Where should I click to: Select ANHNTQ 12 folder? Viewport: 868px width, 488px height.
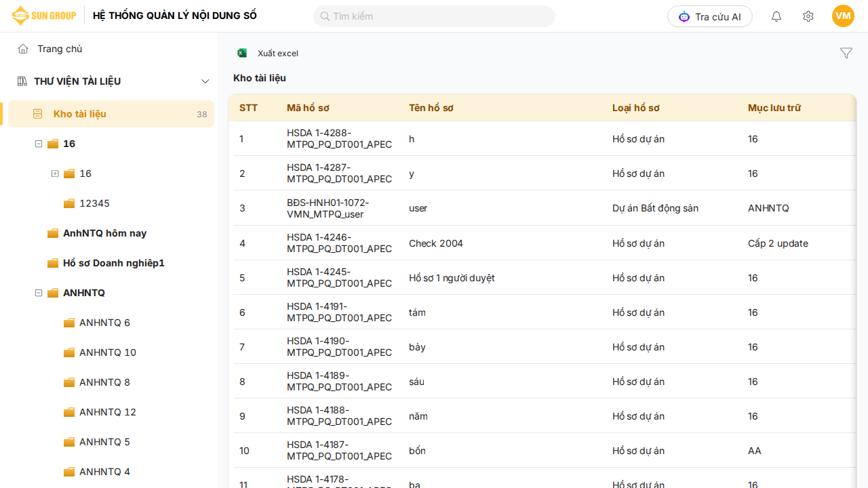pos(108,412)
